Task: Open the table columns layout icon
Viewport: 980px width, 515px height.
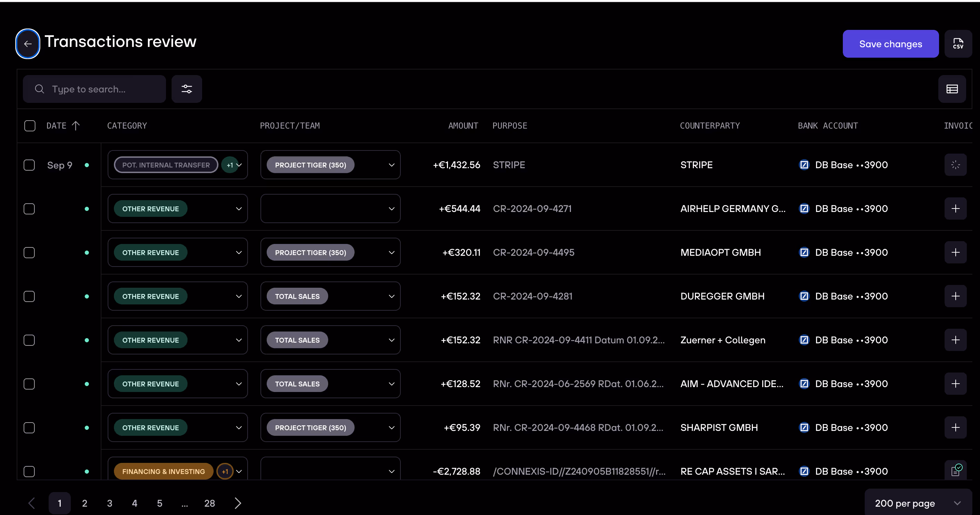Action: 952,89
